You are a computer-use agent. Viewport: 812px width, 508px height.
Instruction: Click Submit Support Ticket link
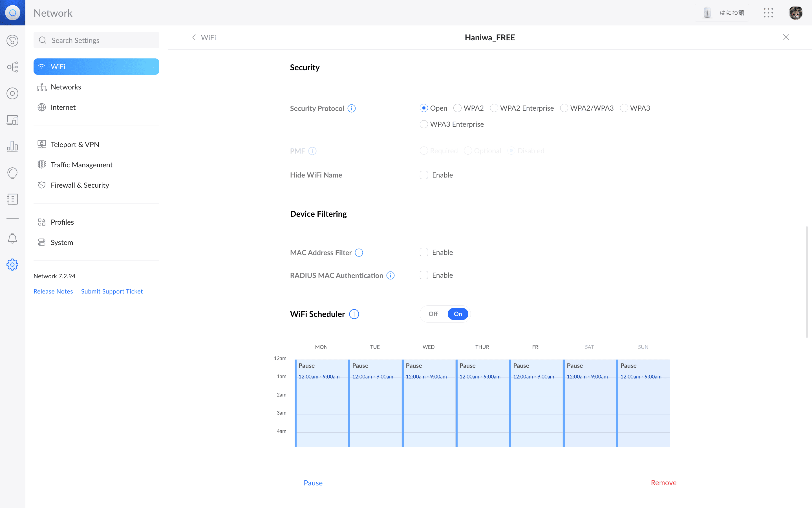tap(112, 291)
